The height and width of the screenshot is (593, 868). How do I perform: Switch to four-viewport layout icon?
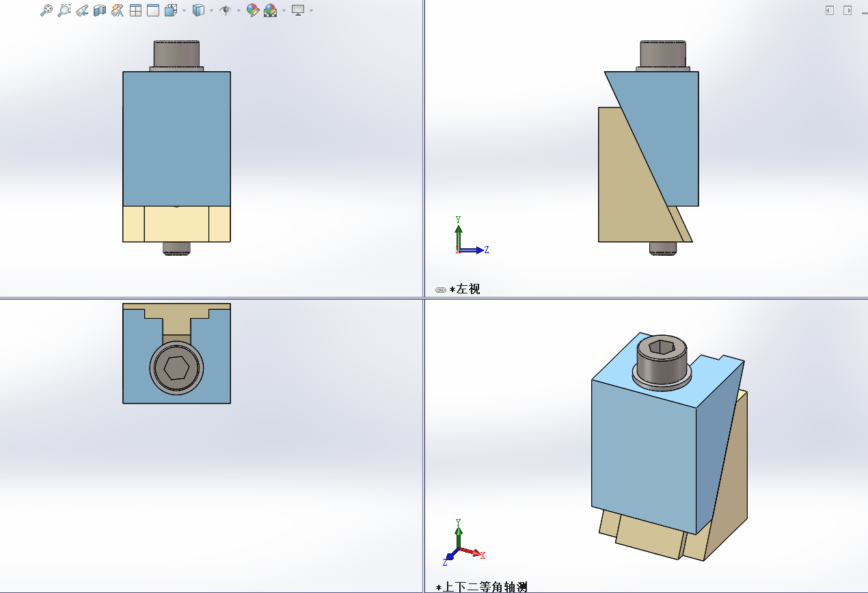pyautogui.click(x=135, y=10)
